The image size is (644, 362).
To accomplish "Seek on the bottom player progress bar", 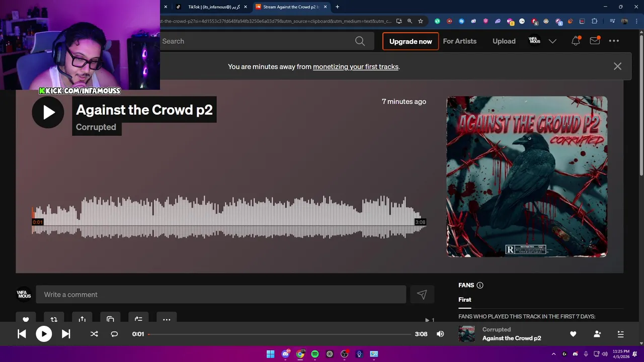I will pos(279,334).
